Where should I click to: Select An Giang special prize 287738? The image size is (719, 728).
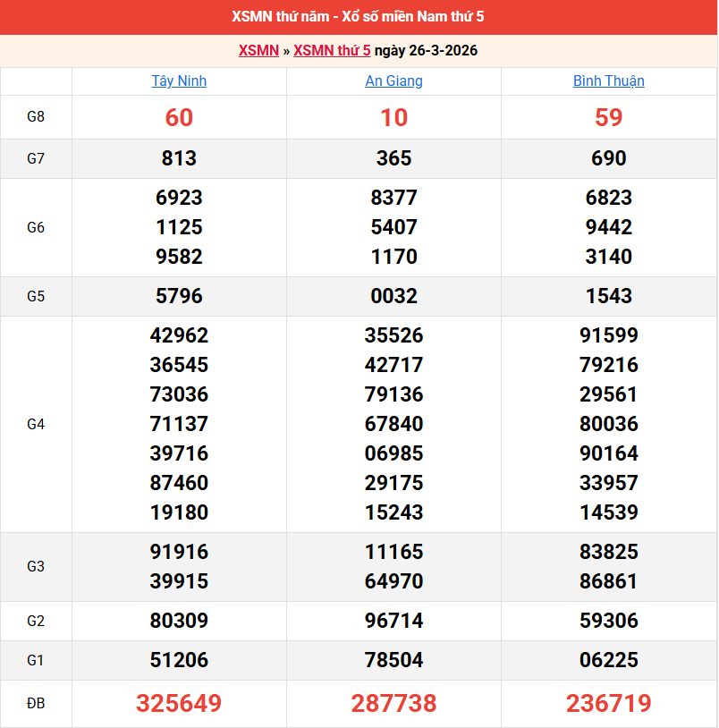click(x=393, y=704)
